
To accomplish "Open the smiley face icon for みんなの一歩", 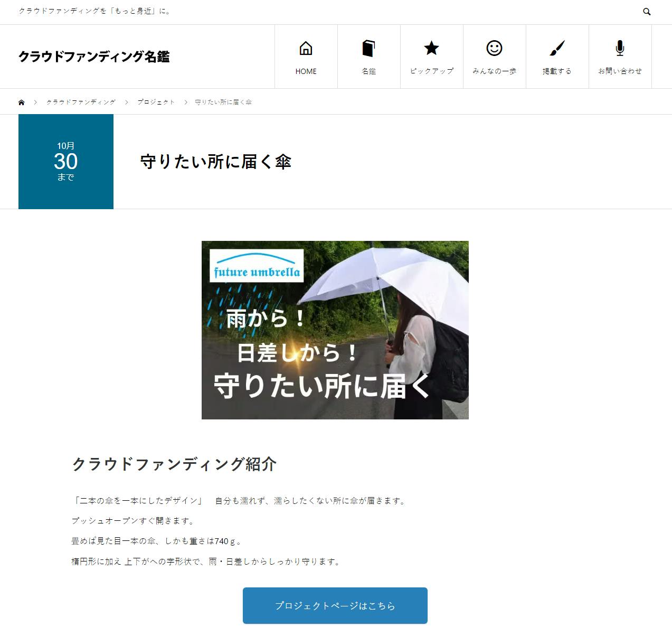I will tap(494, 49).
